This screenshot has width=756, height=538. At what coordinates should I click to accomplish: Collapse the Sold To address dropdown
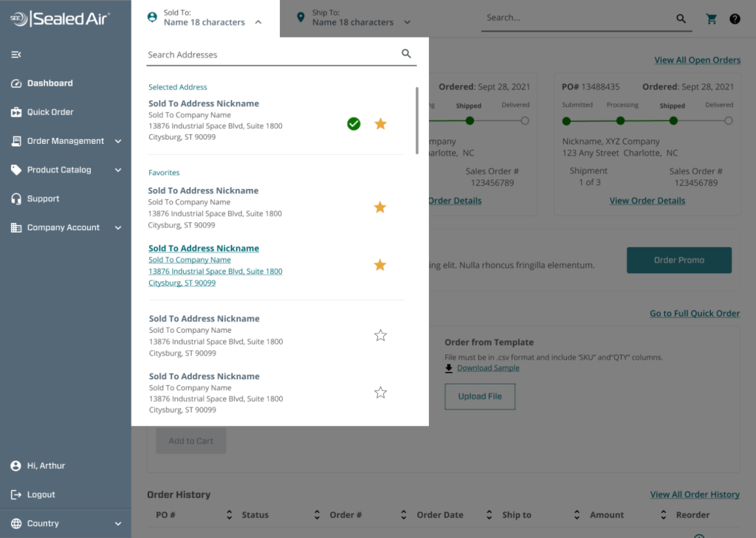258,22
